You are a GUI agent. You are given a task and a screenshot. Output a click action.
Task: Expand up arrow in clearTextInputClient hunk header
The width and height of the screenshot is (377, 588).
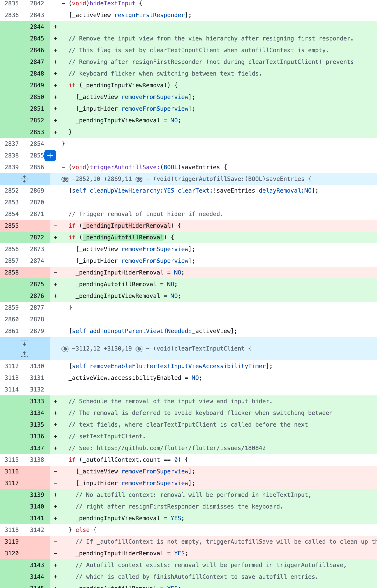click(x=24, y=354)
